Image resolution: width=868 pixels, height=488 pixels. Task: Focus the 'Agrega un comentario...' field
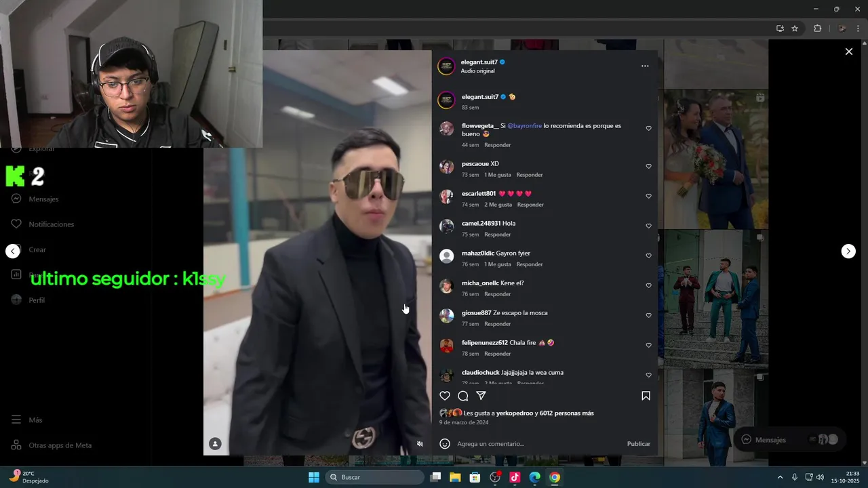tap(539, 444)
